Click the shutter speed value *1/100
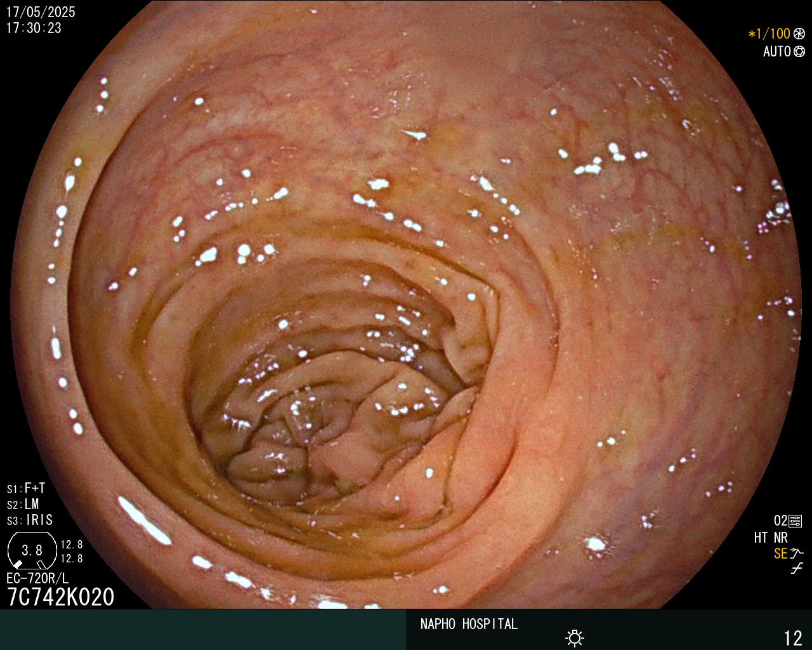This screenshot has width=812, height=650. [x=769, y=34]
